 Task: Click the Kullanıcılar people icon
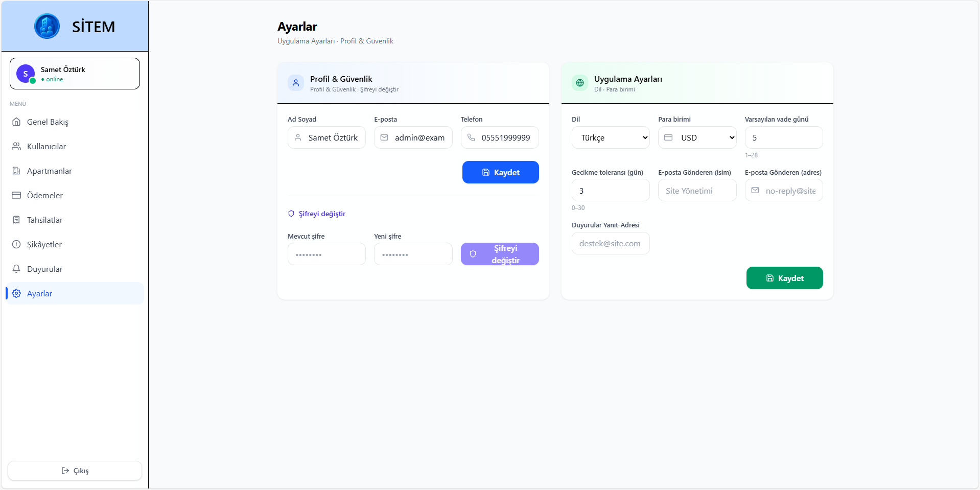16,147
